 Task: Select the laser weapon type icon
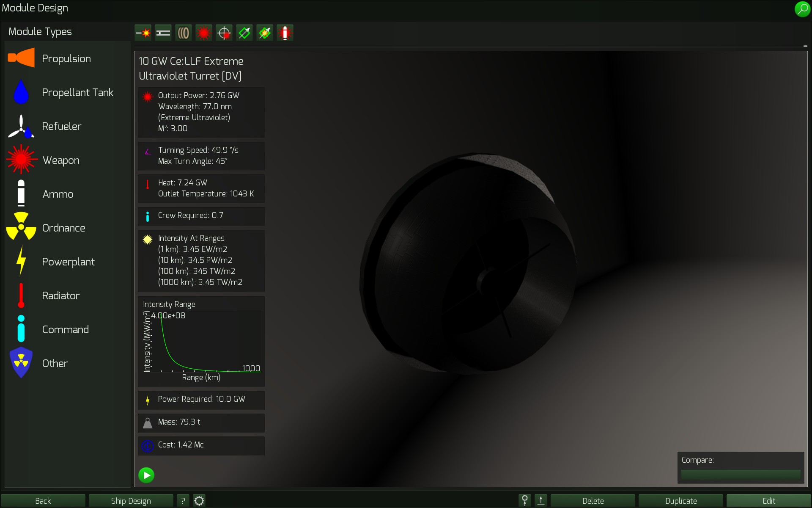click(x=203, y=33)
